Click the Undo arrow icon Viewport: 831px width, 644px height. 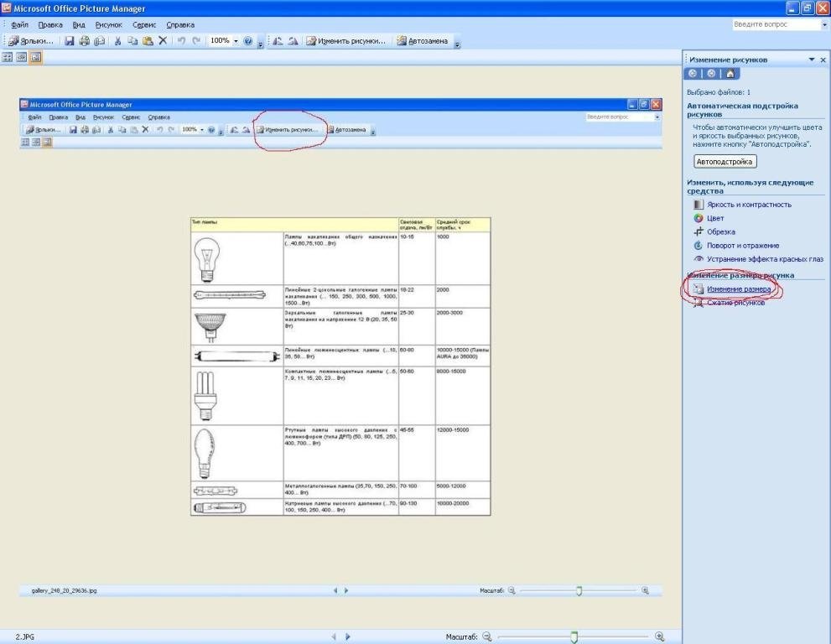tap(181, 41)
